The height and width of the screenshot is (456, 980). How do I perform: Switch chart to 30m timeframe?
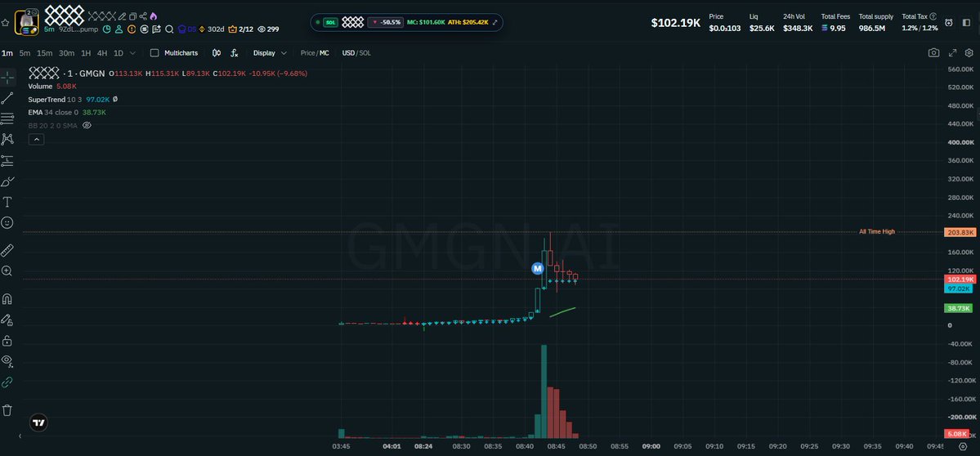pyautogui.click(x=66, y=53)
